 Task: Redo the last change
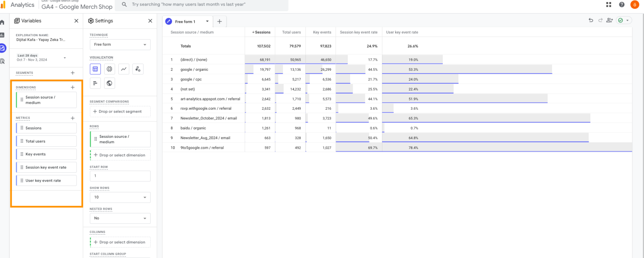pos(601,20)
